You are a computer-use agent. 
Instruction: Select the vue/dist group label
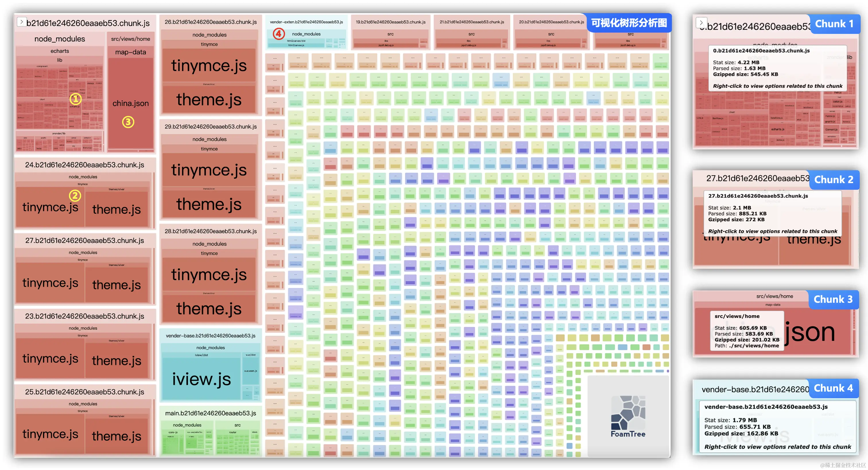click(250, 355)
